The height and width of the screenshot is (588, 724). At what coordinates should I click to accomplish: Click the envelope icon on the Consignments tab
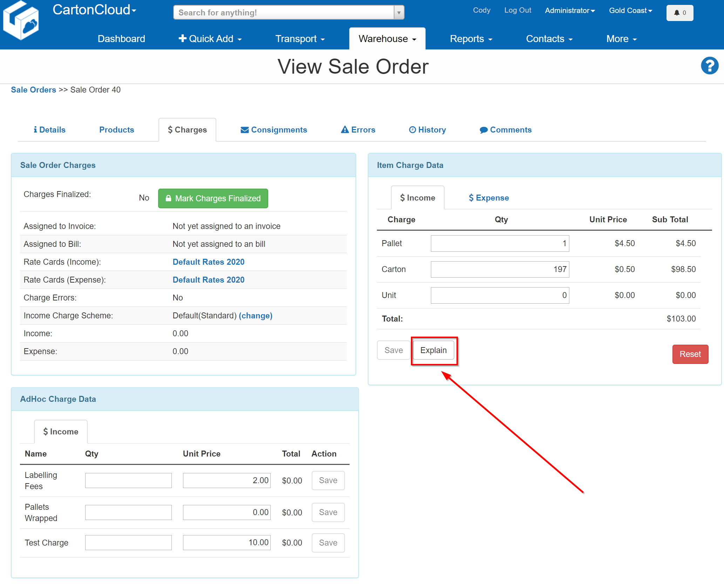(244, 129)
